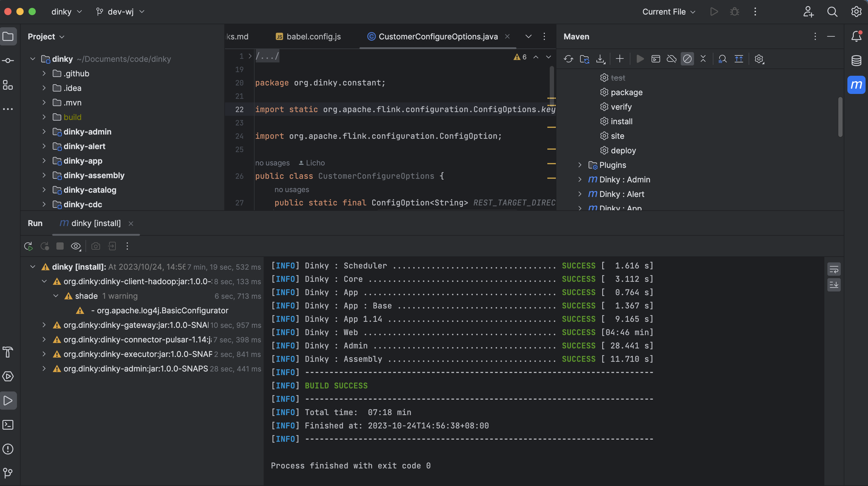
Task: Open the Git tool window
Action: [x=8, y=473]
